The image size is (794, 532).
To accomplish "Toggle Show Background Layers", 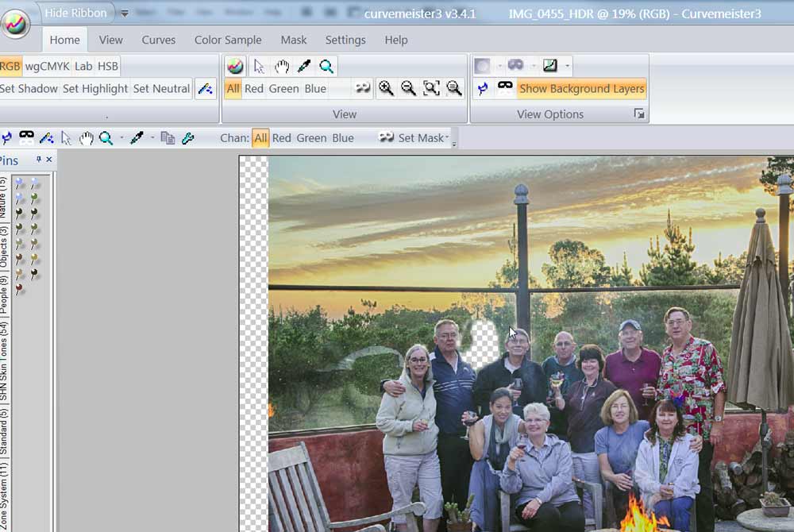I will coord(581,88).
